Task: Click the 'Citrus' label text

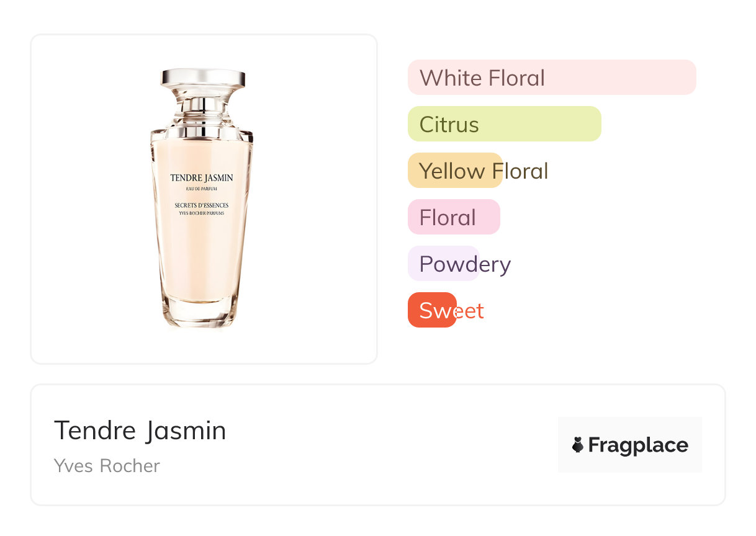Action: point(449,125)
